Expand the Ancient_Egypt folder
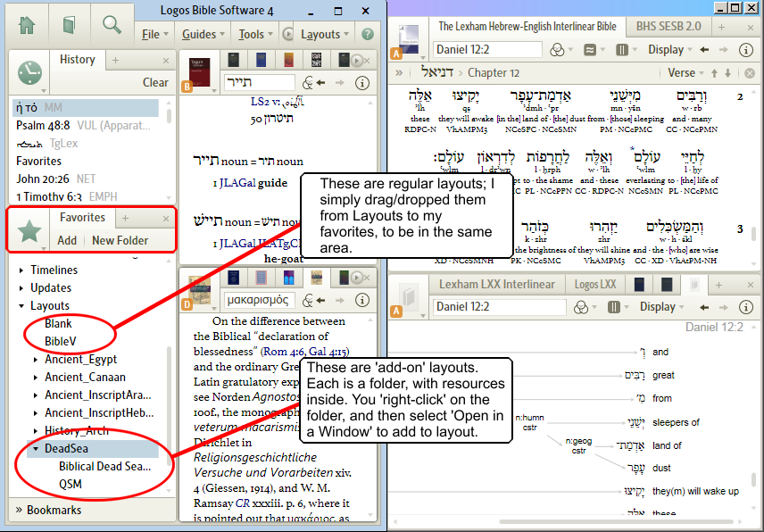 click(36, 360)
